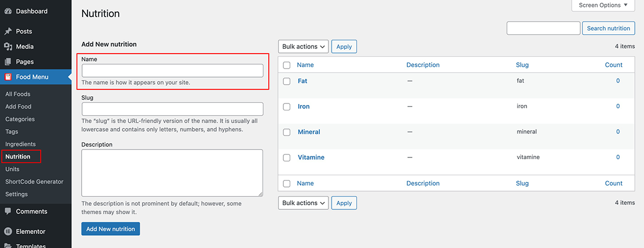Open the Comments bubble icon
The width and height of the screenshot is (644, 248).
coord(8,212)
